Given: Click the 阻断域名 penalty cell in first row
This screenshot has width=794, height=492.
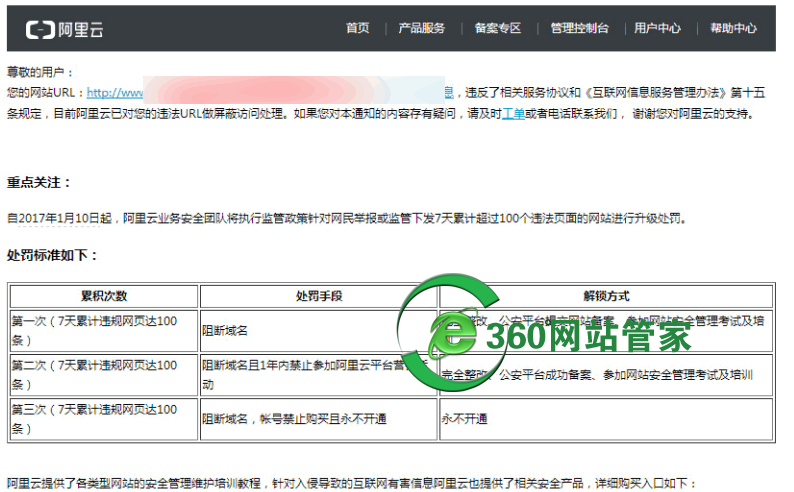Looking at the screenshot, I should click(319, 331).
